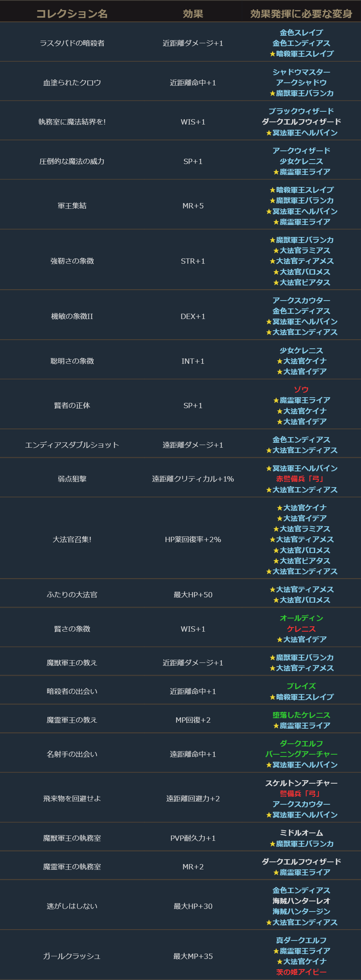This screenshot has height=980, width=361.
Task: Click the 金色スレイプ transformation link
Action: (x=301, y=33)
